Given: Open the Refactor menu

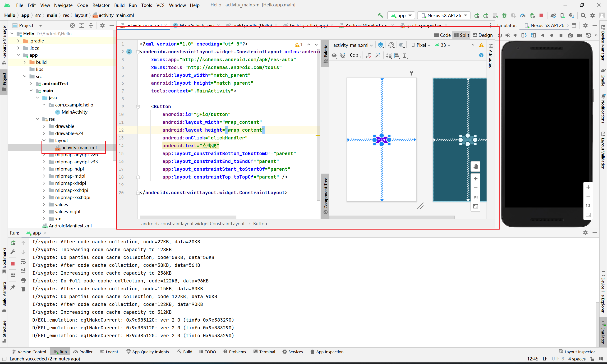Looking at the screenshot, I should (101, 5).
